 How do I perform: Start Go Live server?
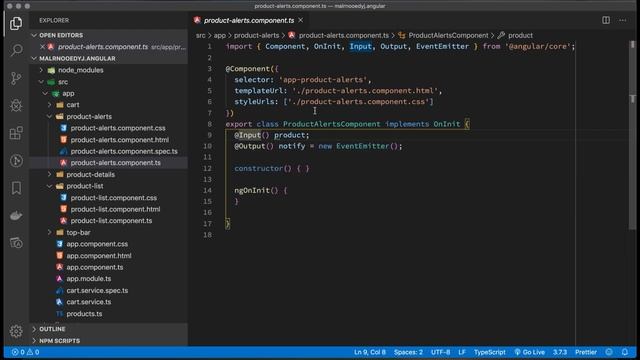point(529,352)
